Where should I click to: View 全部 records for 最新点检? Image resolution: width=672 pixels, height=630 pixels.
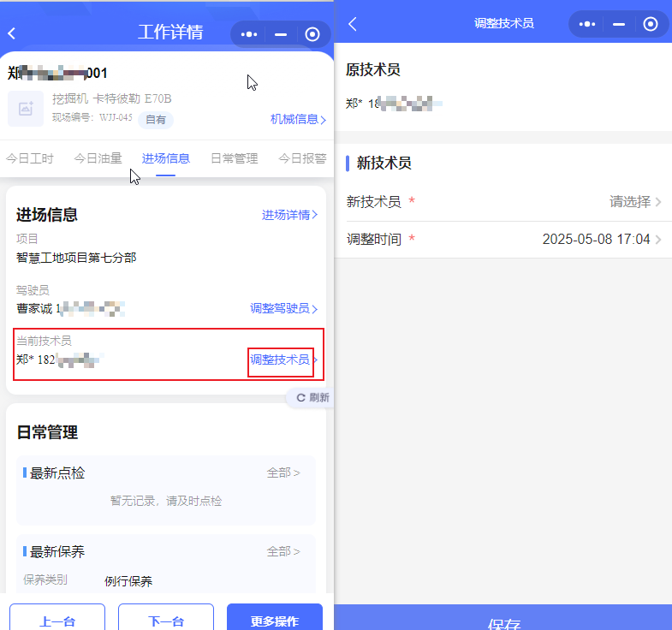(282, 472)
